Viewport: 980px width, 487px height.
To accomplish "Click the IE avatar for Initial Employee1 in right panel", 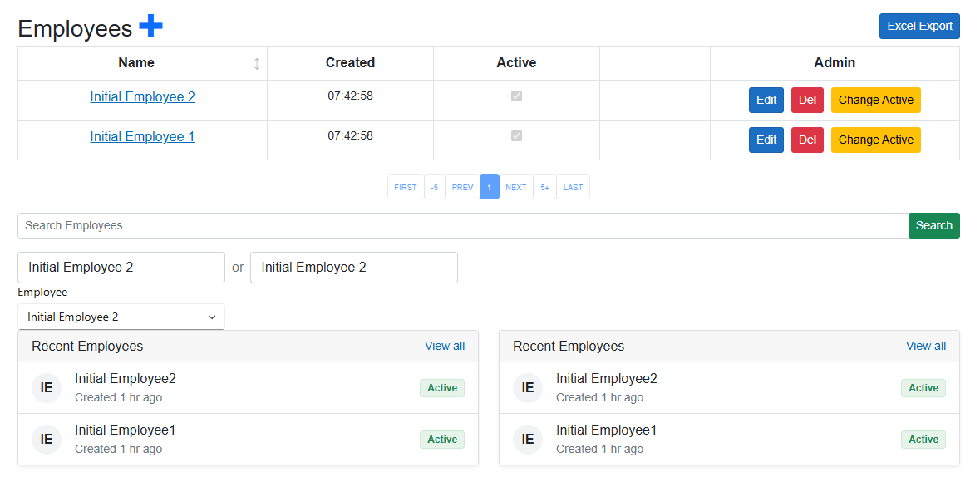I will 528,439.
